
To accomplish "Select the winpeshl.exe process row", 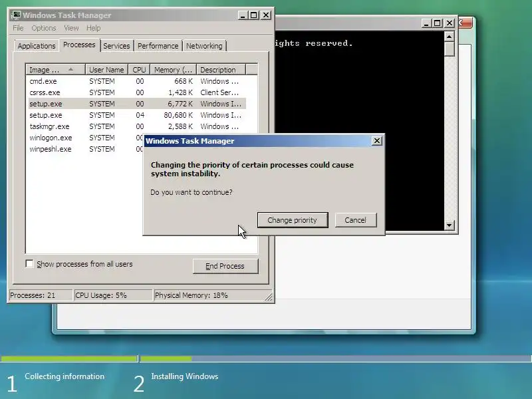I will pyautogui.click(x=85, y=149).
